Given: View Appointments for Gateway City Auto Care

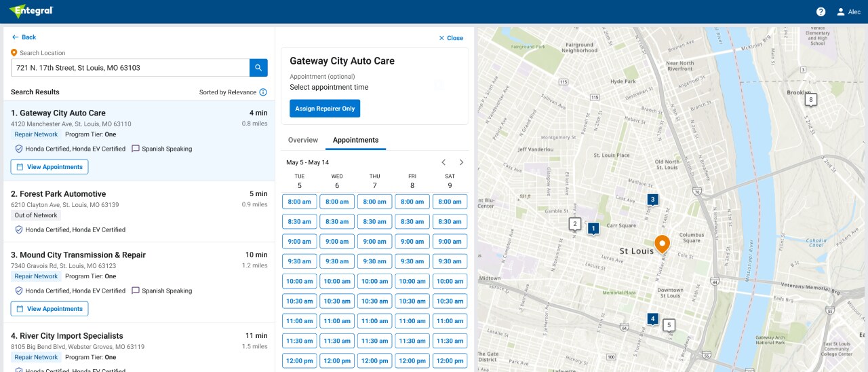Looking at the screenshot, I should [x=50, y=167].
